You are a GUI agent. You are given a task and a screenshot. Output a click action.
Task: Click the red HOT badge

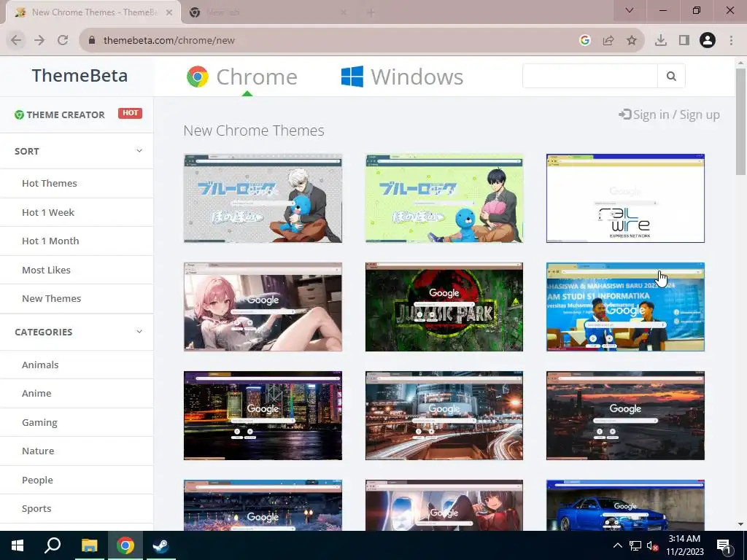click(x=130, y=113)
